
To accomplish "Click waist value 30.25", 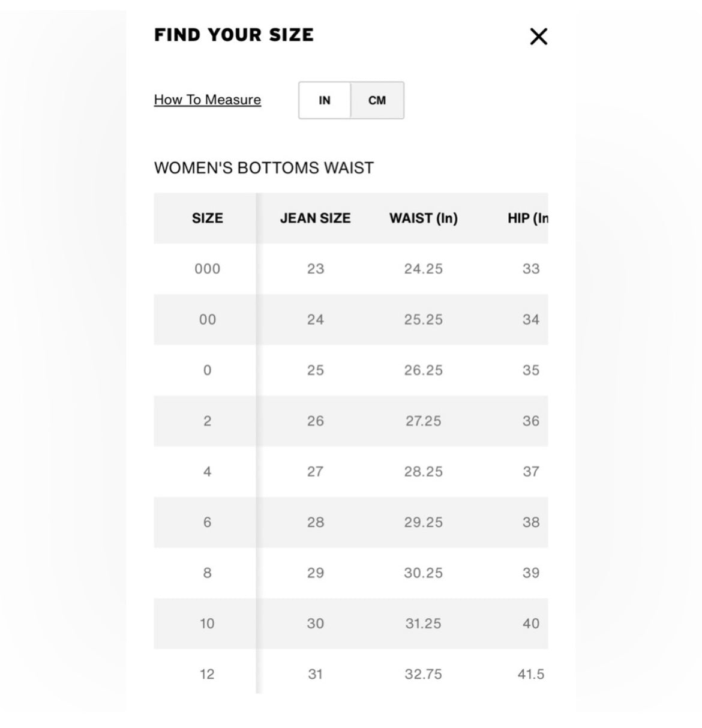I will pos(423,573).
